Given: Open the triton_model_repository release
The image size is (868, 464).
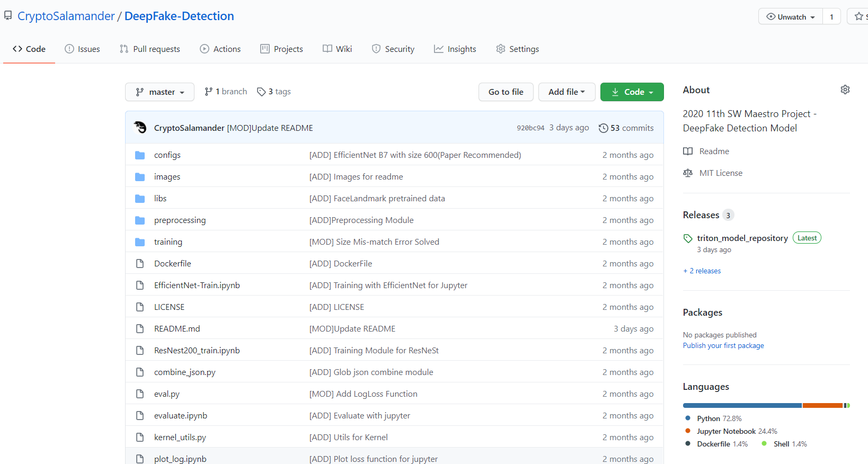Looking at the screenshot, I should click(742, 238).
